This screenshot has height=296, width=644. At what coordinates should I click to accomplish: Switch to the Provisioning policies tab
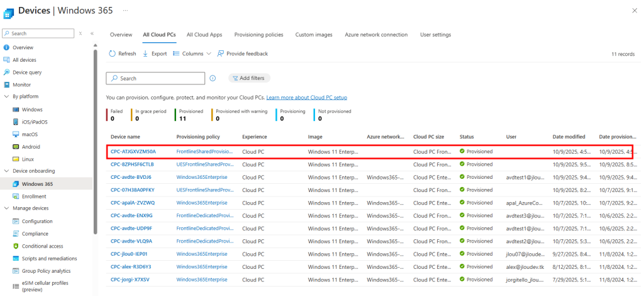[258, 35]
